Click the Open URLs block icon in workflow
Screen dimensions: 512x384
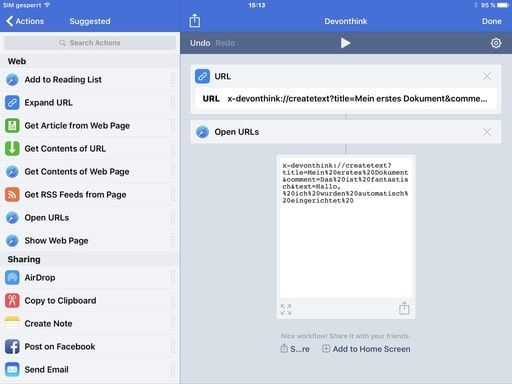click(202, 132)
